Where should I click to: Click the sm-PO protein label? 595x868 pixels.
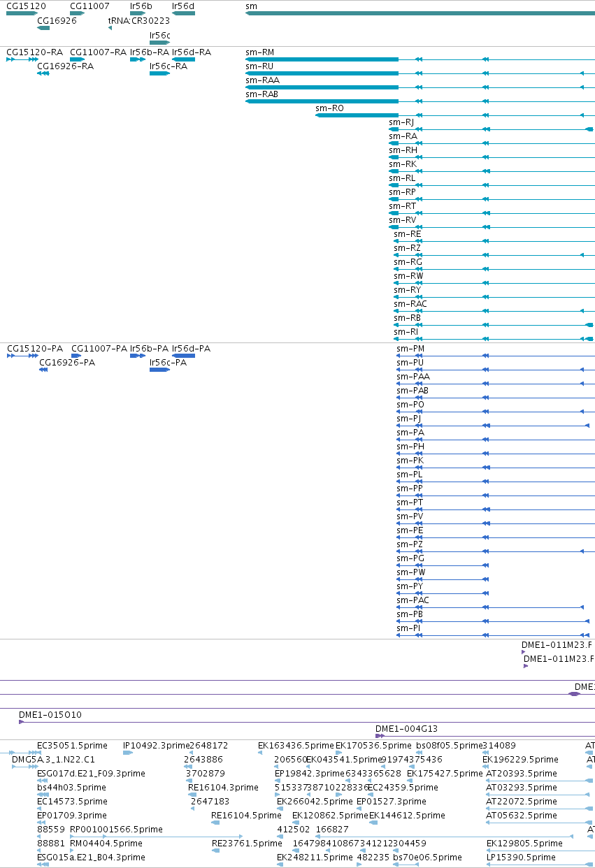click(x=410, y=405)
